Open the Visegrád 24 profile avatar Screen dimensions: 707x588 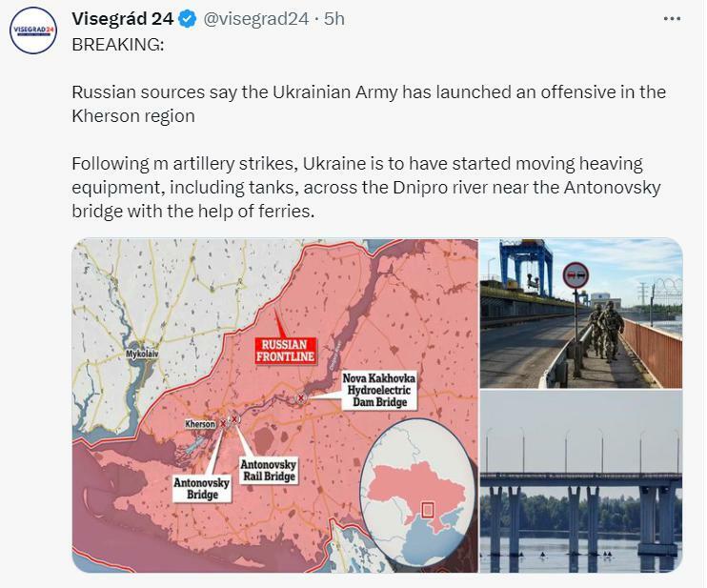point(33,30)
